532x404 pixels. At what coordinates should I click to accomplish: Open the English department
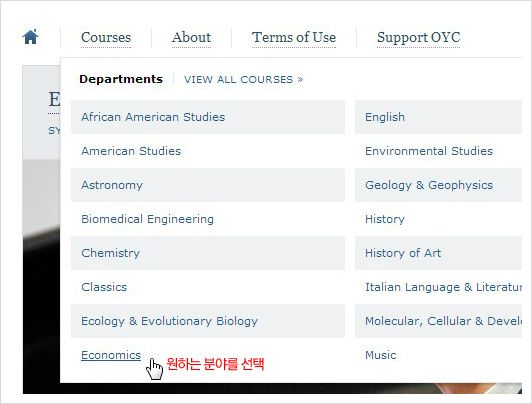pyautogui.click(x=438, y=117)
